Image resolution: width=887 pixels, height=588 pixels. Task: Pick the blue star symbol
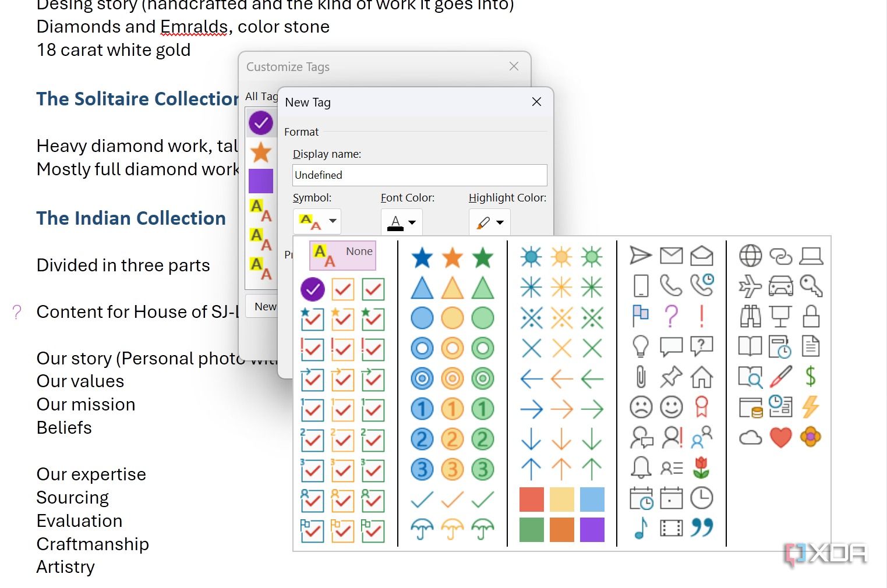[422, 257]
